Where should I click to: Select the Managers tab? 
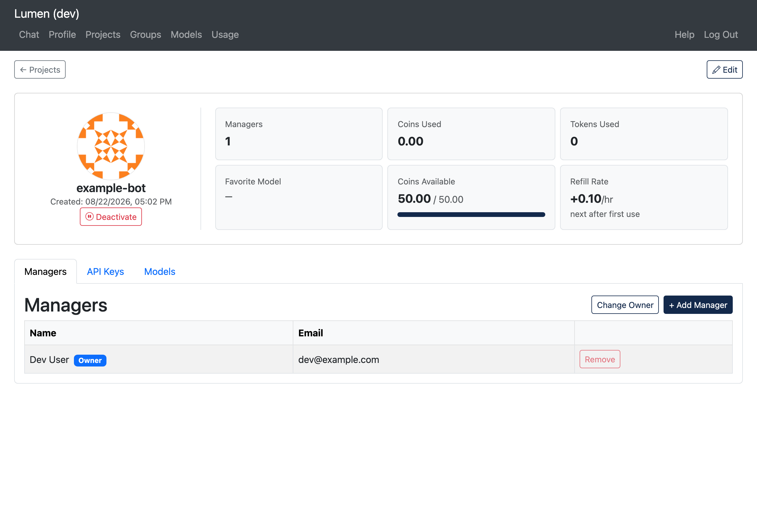pos(46,272)
